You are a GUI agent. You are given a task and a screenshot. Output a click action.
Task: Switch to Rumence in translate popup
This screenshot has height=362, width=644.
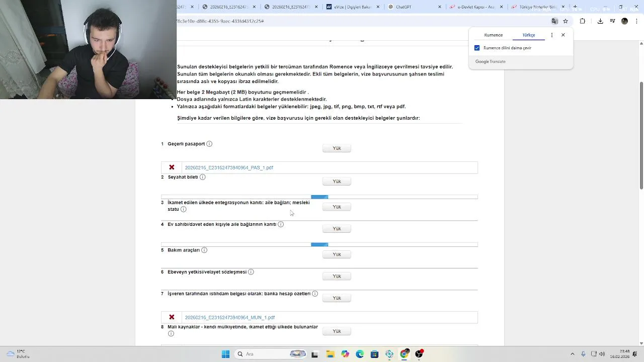click(x=493, y=35)
